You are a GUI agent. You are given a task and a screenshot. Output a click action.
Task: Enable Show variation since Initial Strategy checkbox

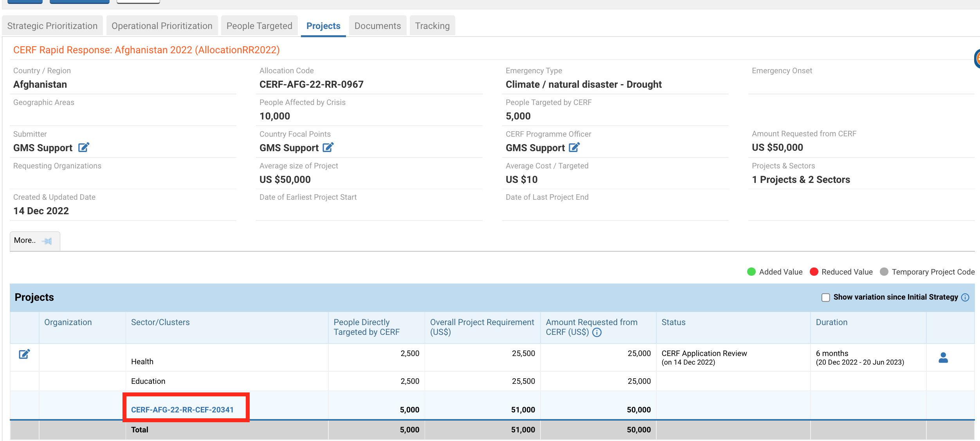[825, 298]
